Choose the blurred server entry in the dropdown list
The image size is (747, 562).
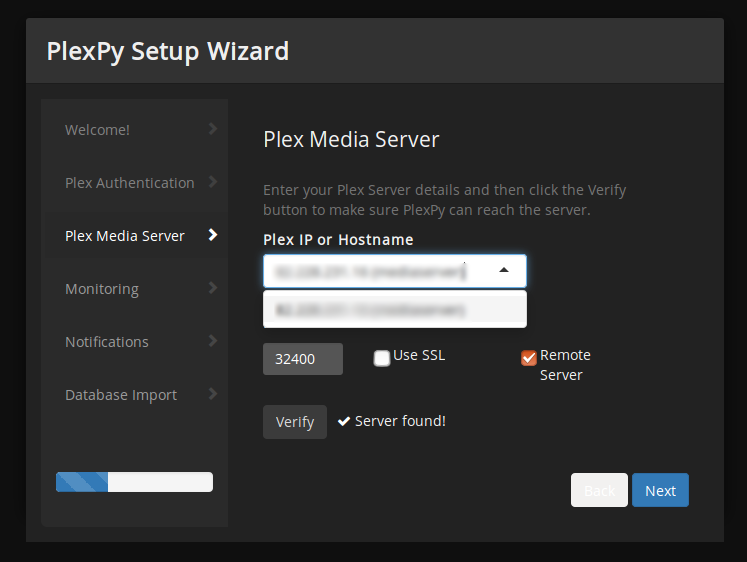tap(395, 310)
